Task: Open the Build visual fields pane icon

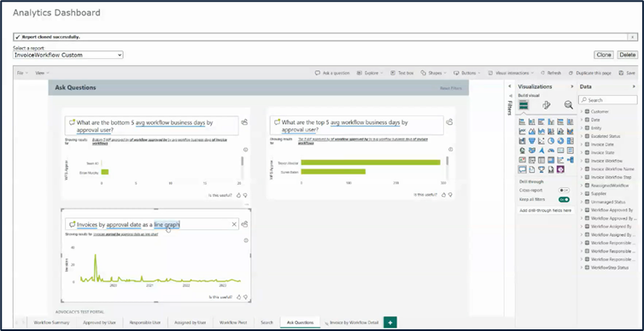Action: pos(524,105)
